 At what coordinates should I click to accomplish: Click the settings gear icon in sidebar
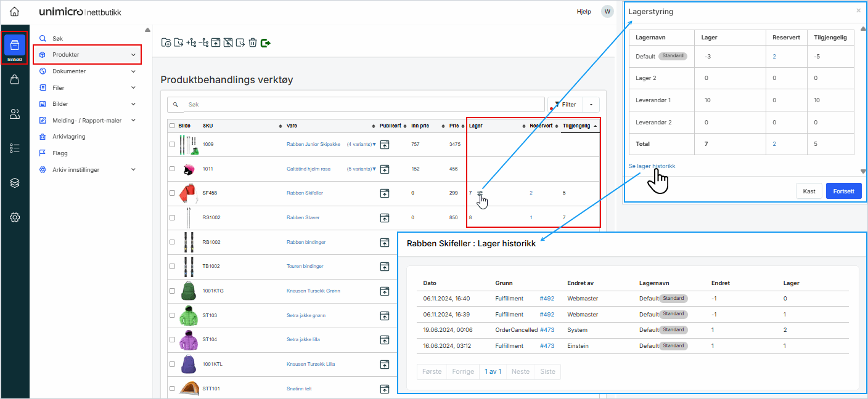click(x=15, y=217)
